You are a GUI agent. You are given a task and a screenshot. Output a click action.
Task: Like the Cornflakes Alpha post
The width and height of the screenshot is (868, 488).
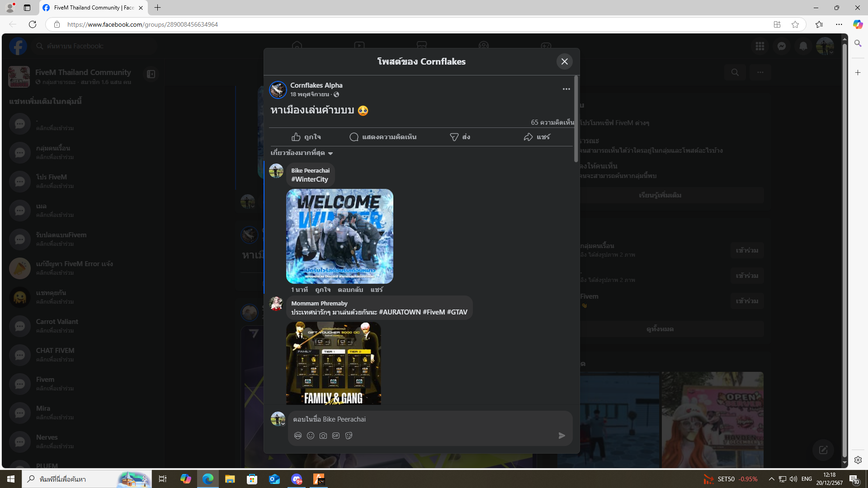[306, 137]
